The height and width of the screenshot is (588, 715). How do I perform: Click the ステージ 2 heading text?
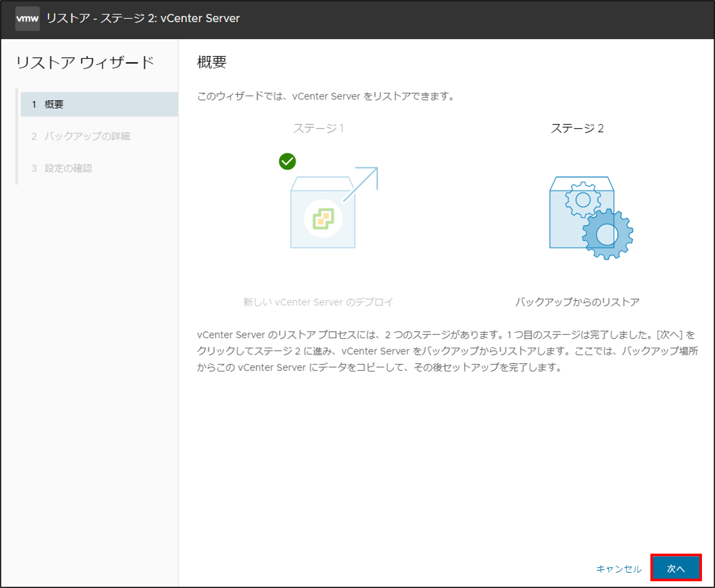(x=577, y=128)
